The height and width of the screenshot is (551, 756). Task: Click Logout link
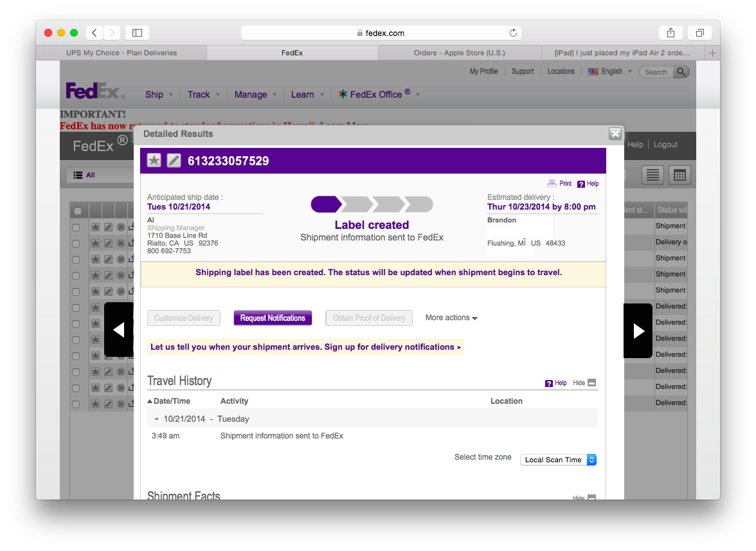(665, 145)
